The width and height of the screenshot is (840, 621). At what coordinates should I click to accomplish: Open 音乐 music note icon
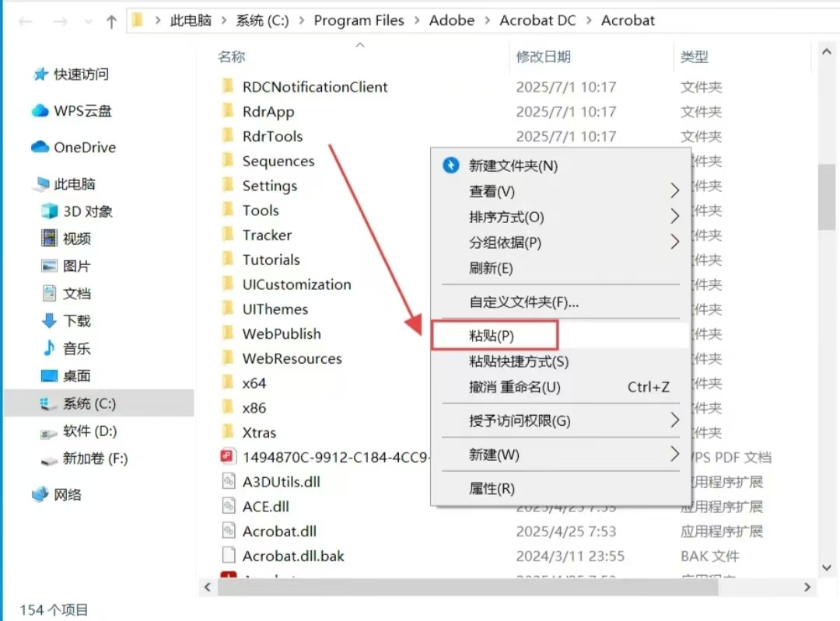pyautogui.click(x=49, y=348)
